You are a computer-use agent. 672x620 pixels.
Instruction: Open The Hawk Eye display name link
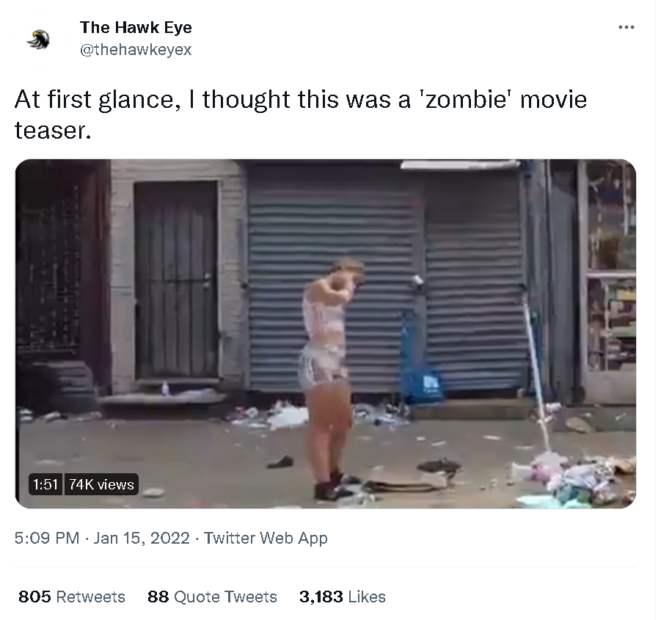[136, 27]
